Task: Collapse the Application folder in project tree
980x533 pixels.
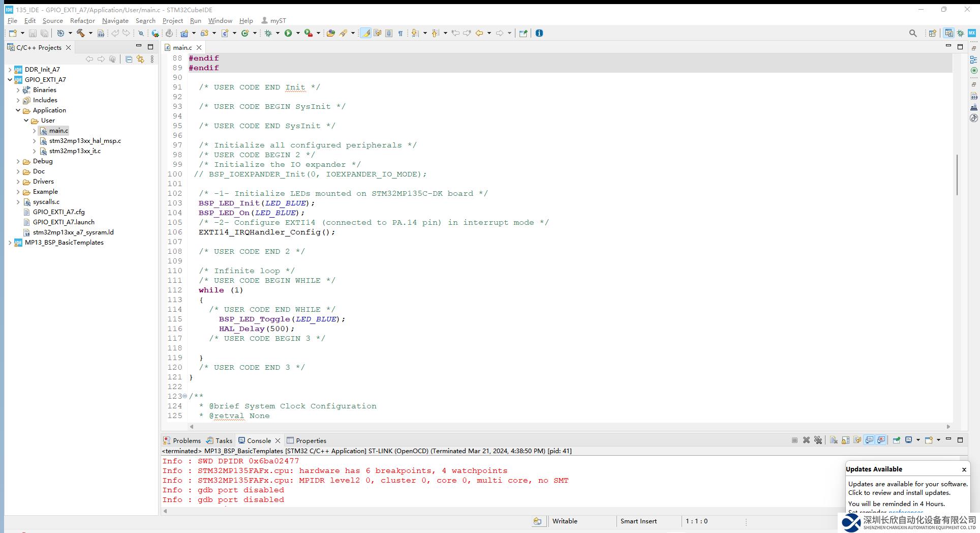Action: tap(18, 110)
